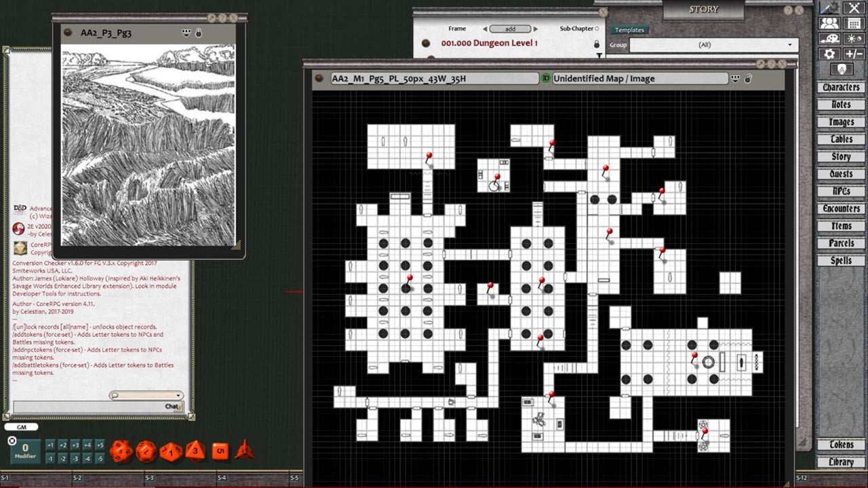The width and height of the screenshot is (868, 488).
Task: Reset modifier with the circle icon
Action: pyautogui.click(x=12, y=441)
